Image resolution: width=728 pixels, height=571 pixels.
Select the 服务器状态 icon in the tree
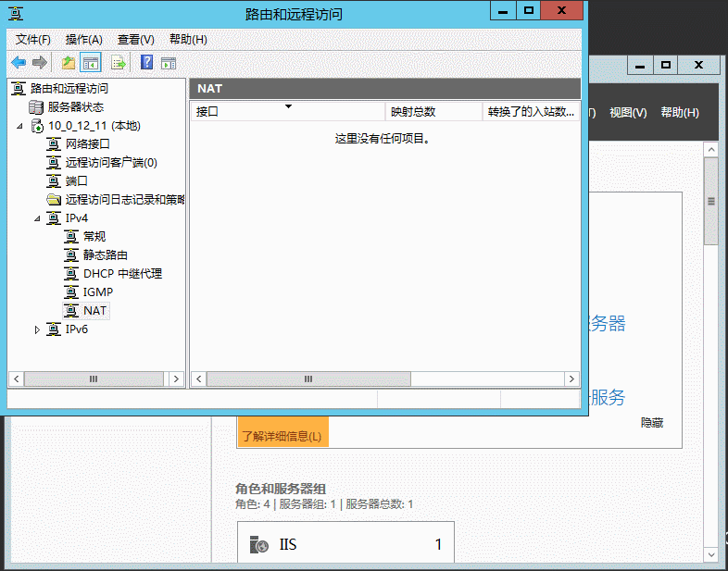click(x=36, y=107)
